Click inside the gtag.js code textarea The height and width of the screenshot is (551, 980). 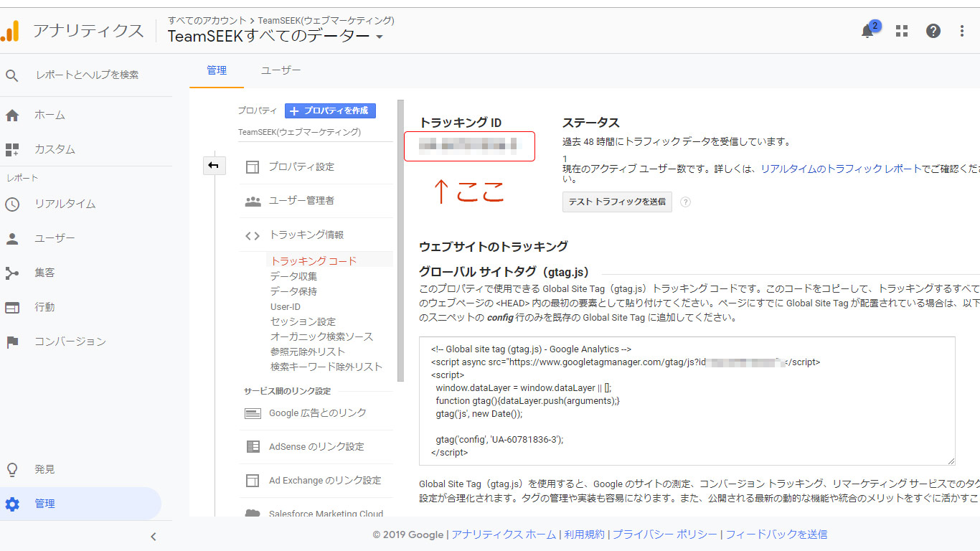pos(687,401)
